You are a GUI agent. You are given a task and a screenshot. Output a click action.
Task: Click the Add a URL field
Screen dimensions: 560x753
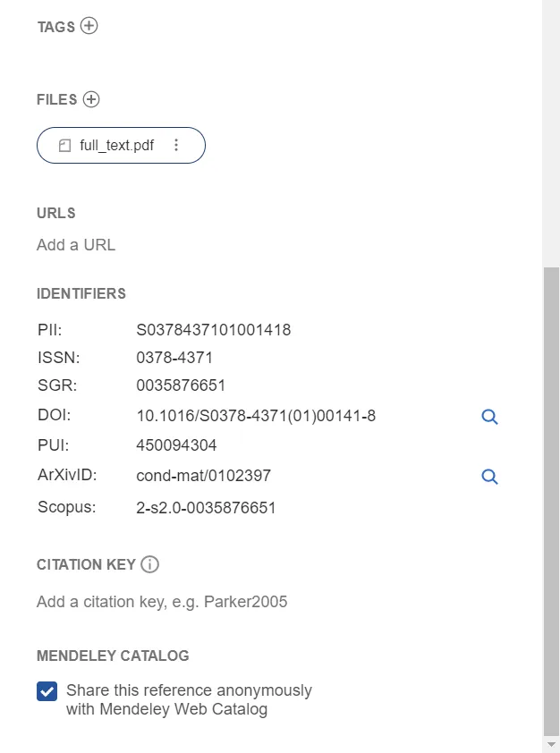point(76,245)
